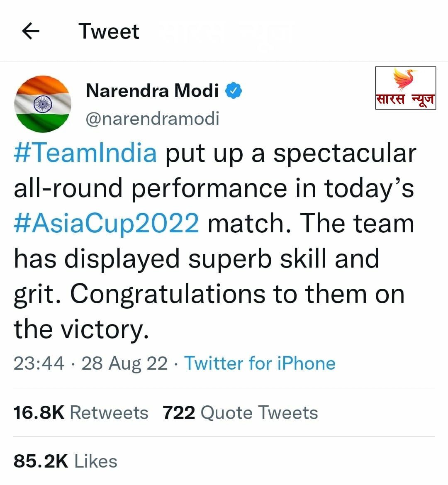Click the bird graphic in news logo
The height and width of the screenshot is (485, 448).
point(404,80)
